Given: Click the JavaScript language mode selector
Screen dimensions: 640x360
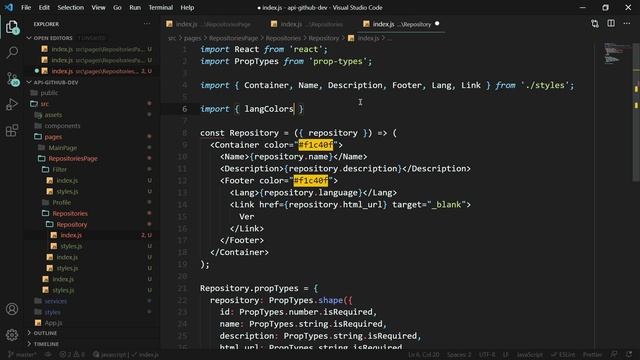Looking at the screenshot, I should click(530, 355).
